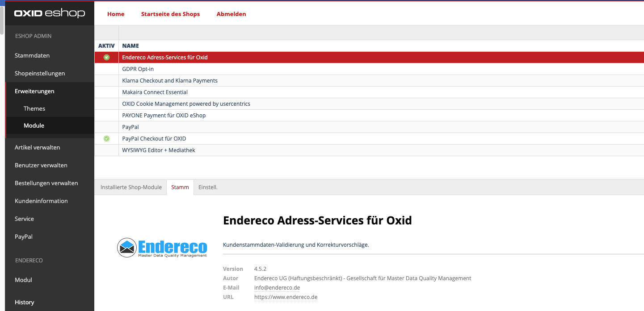Image resolution: width=644 pixels, height=311 pixels.
Task: Open the Einstell. tab
Action: [208, 187]
